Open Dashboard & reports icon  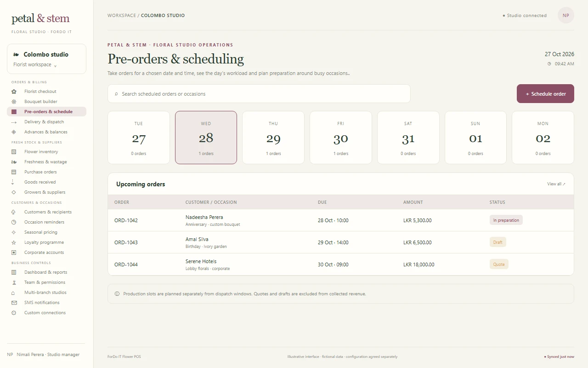(x=14, y=272)
